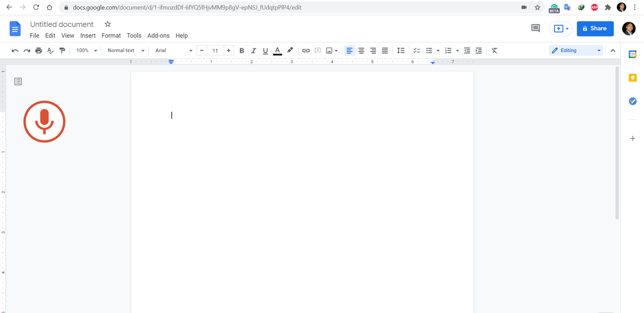Image resolution: width=644 pixels, height=313 pixels.
Task: Open the Format menu
Action: (111, 36)
